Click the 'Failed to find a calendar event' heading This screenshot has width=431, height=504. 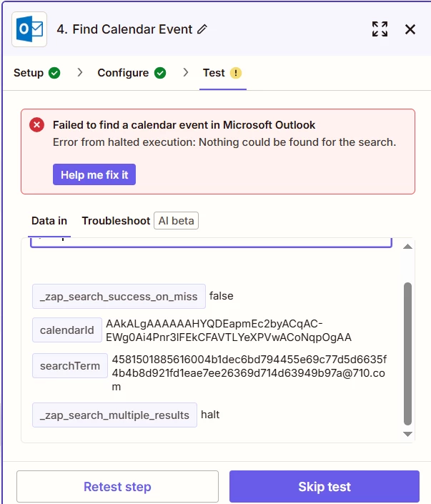(x=184, y=124)
